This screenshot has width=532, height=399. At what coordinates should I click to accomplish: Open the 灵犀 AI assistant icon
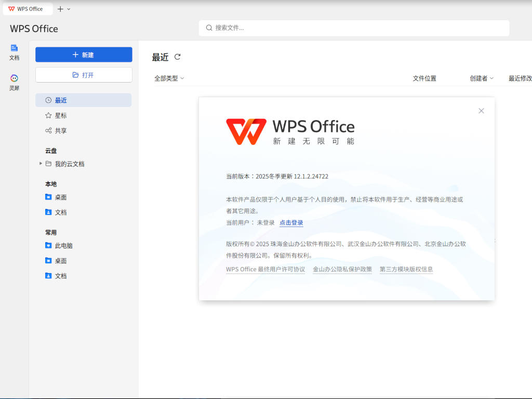14,82
